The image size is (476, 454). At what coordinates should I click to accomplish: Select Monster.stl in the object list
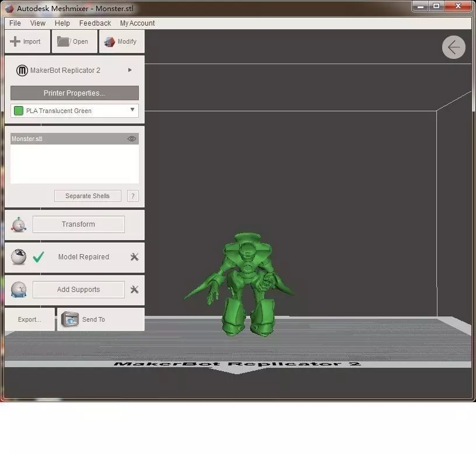pyautogui.click(x=75, y=139)
